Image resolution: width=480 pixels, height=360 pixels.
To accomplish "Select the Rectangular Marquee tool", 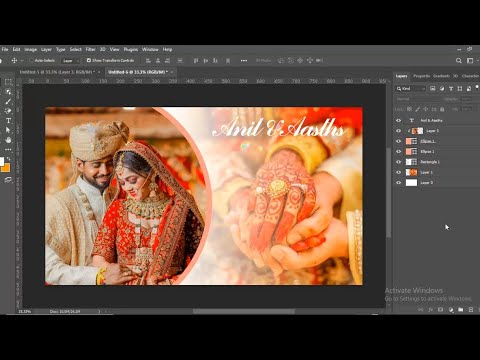I will (x=8, y=82).
